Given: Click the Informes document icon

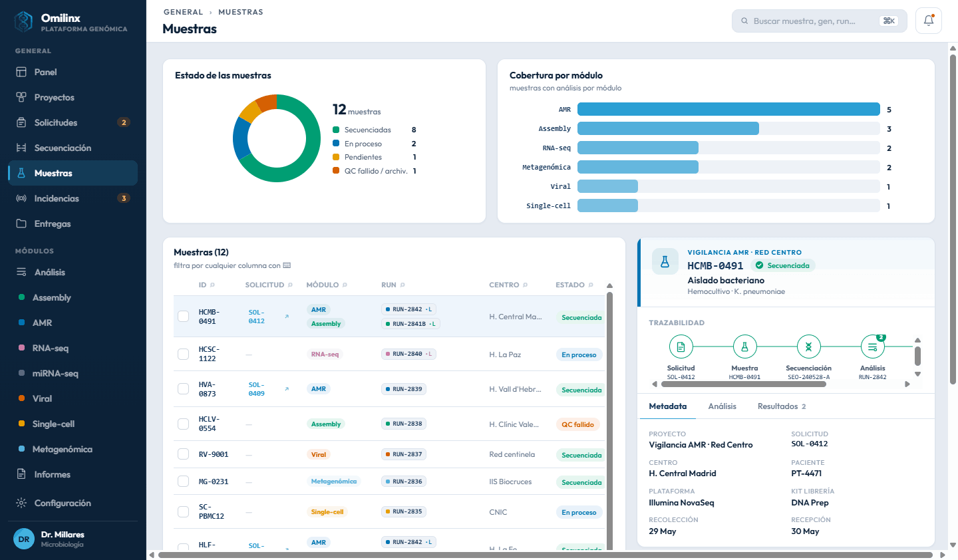Looking at the screenshot, I should [x=21, y=474].
